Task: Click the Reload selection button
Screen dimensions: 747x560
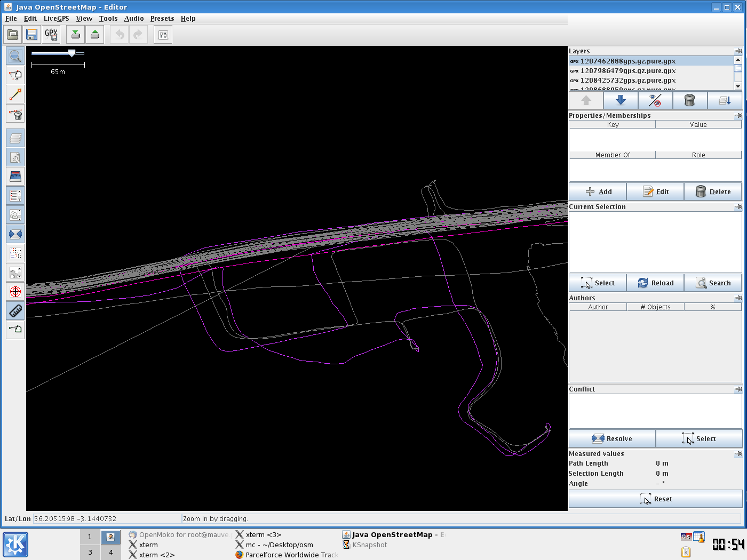Action: pos(655,283)
